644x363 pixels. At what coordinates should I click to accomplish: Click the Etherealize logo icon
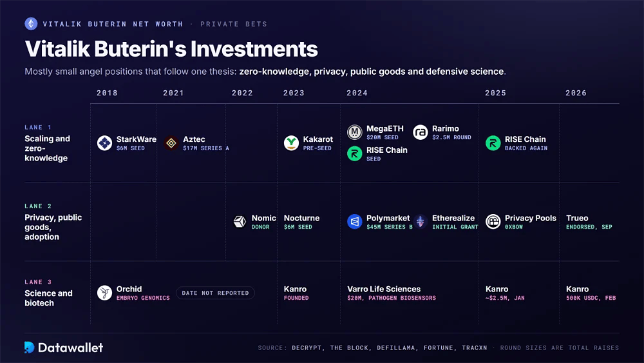(x=420, y=222)
